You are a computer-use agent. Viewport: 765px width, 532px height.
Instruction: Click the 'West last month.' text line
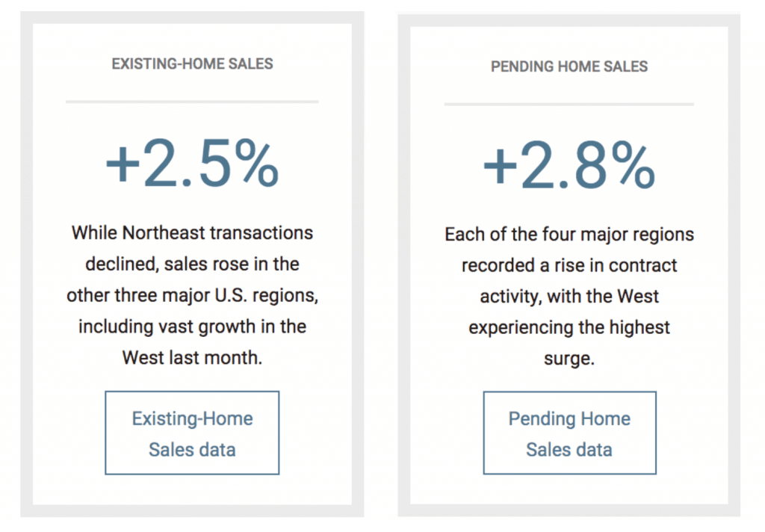192,358
